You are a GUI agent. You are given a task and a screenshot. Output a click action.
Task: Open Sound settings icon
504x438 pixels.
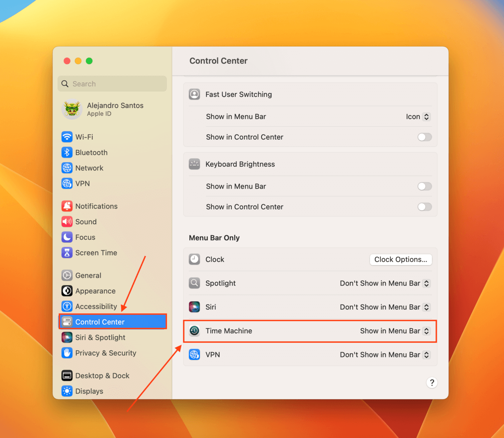tap(67, 222)
